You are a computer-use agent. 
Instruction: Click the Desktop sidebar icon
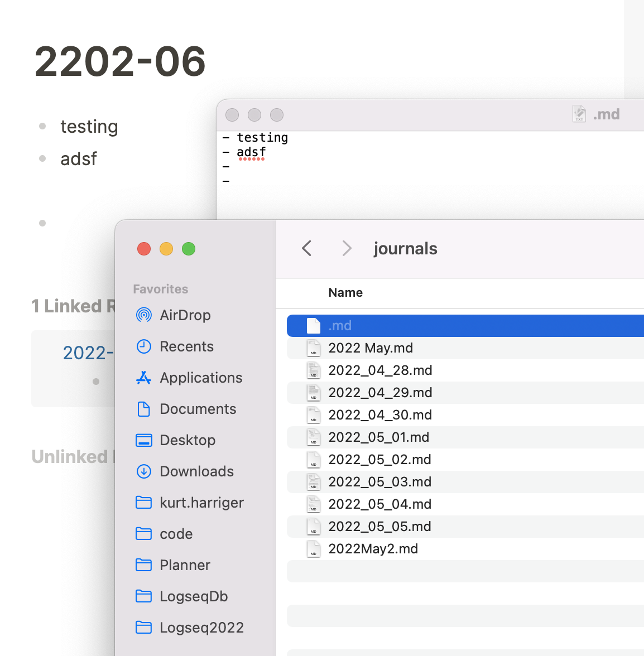tap(143, 440)
